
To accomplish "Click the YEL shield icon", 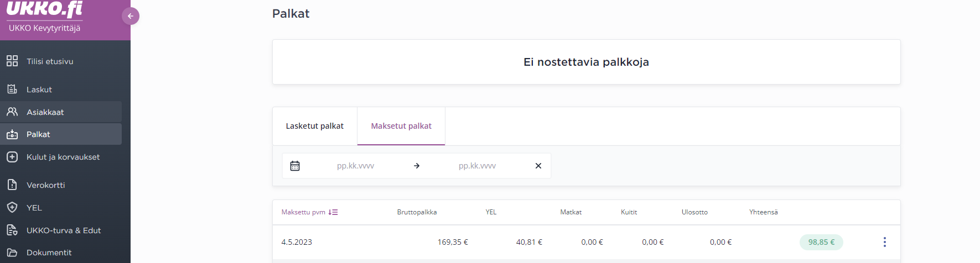I will pos(12,207).
